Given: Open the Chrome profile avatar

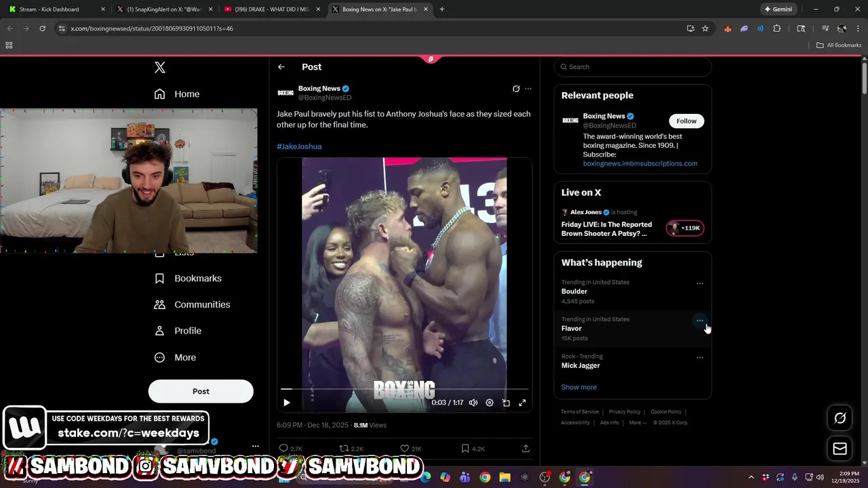Looking at the screenshot, I should point(842,28).
